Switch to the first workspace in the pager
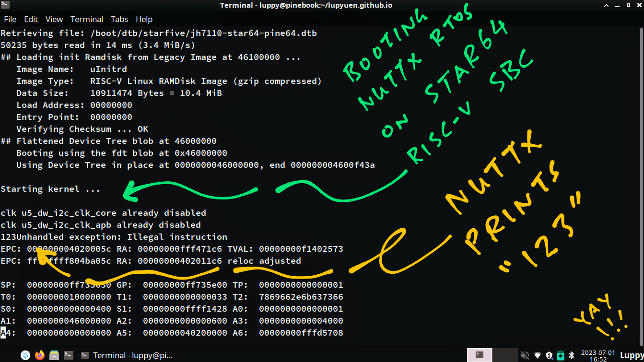 click(x=480, y=355)
